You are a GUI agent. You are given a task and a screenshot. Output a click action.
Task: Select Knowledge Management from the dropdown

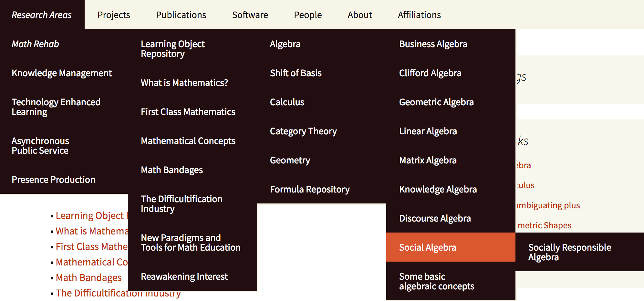pos(62,73)
